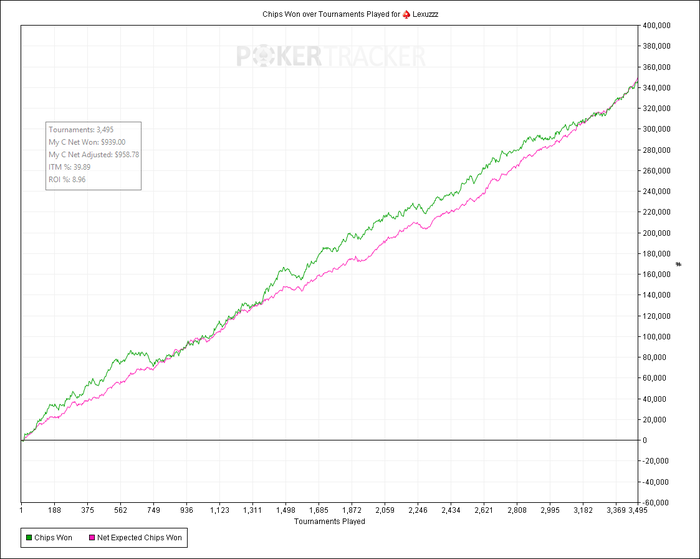
Task: Click the 1,311 x-axis tick label
Action: tap(253, 510)
